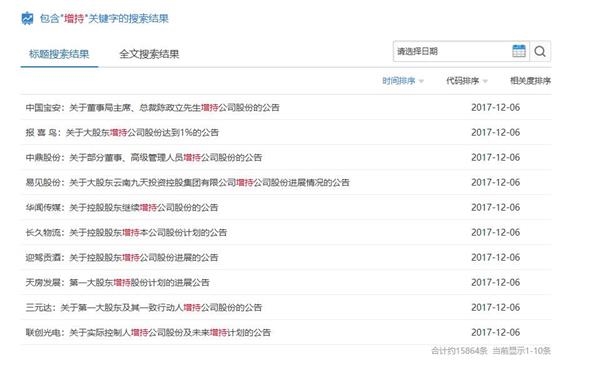The width and height of the screenshot is (600, 370).
Task: Open the 中鼎股份 announcement link
Action: pos(143,158)
